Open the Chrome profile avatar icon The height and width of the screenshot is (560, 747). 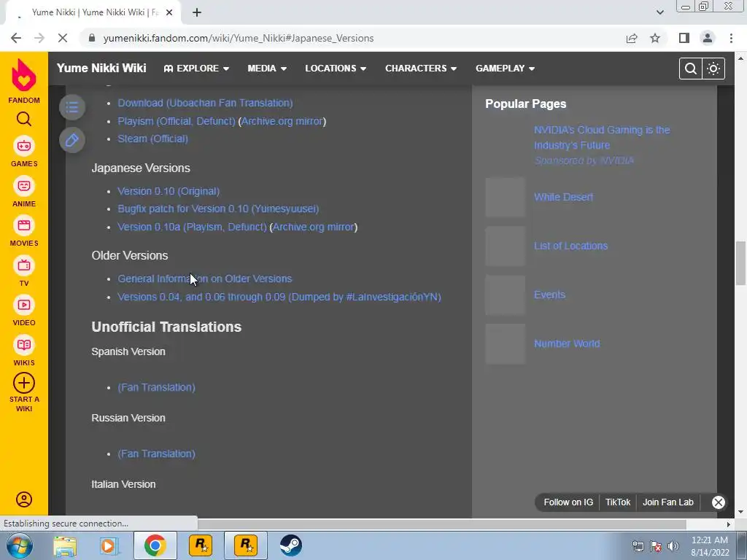pyautogui.click(x=708, y=38)
